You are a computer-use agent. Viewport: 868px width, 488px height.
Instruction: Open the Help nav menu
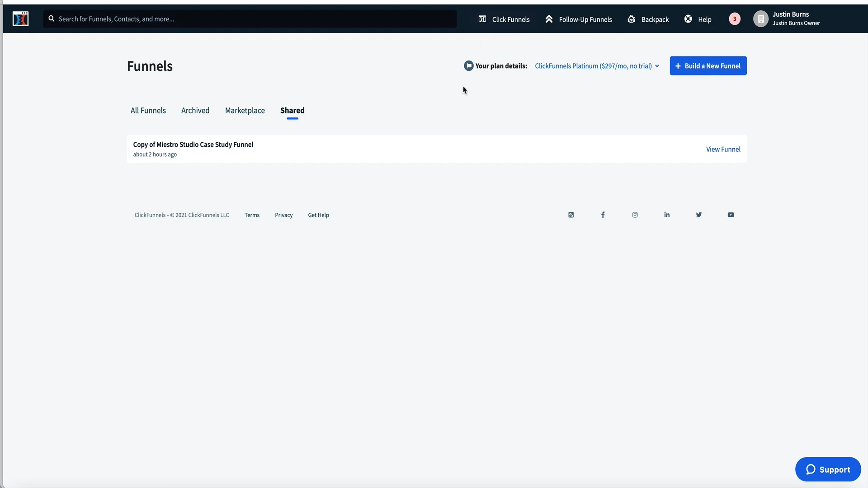(698, 19)
